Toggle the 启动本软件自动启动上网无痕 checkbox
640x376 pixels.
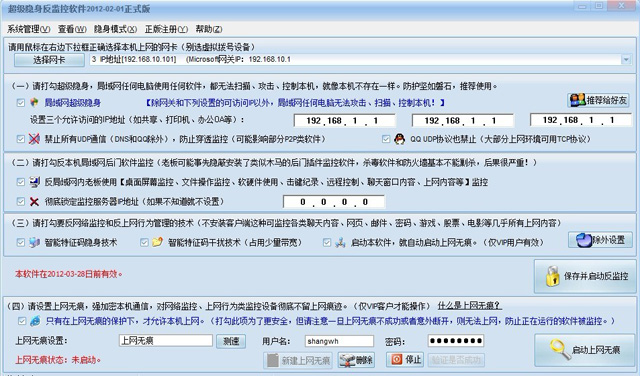pos(327,243)
